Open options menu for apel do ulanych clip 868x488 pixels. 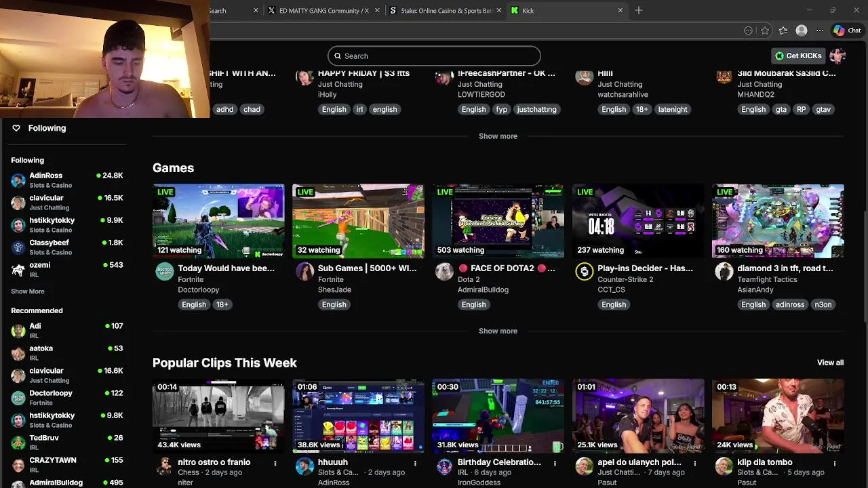pos(694,463)
